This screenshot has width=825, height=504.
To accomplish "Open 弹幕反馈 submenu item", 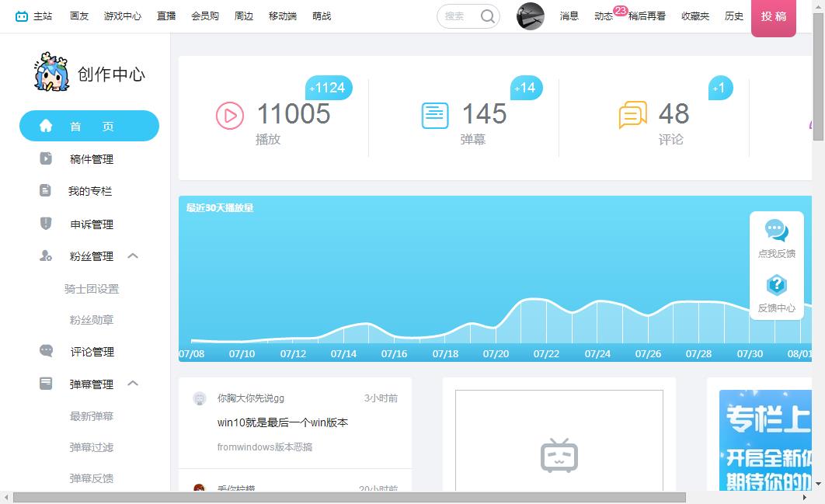I will tap(92, 478).
